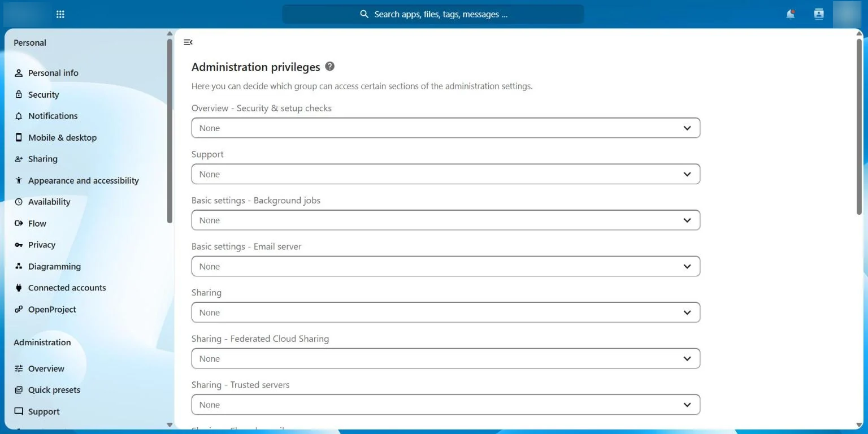The image size is (868, 434).
Task: Open the Sharing - Federated Cloud Sharing dropdown
Action: click(446, 358)
